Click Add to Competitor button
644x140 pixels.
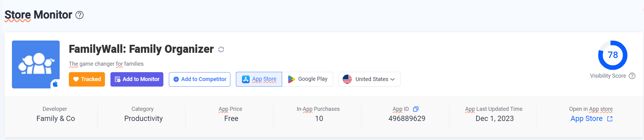pyautogui.click(x=199, y=79)
